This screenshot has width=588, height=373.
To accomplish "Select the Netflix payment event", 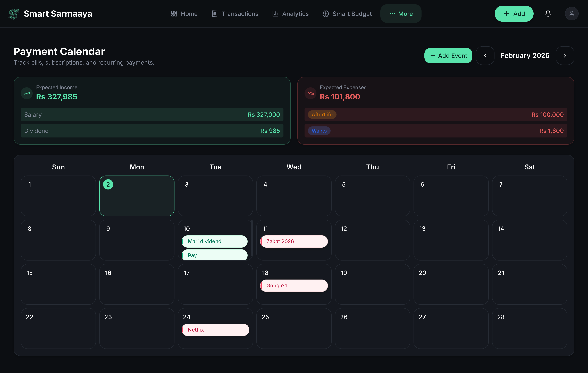I will coord(215,329).
